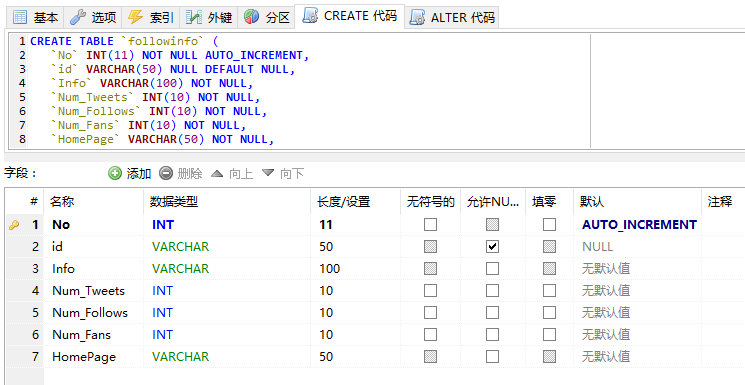Switch to the 外键 tab
Viewport: 745px width, 385px height.
click(x=209, y=18)
